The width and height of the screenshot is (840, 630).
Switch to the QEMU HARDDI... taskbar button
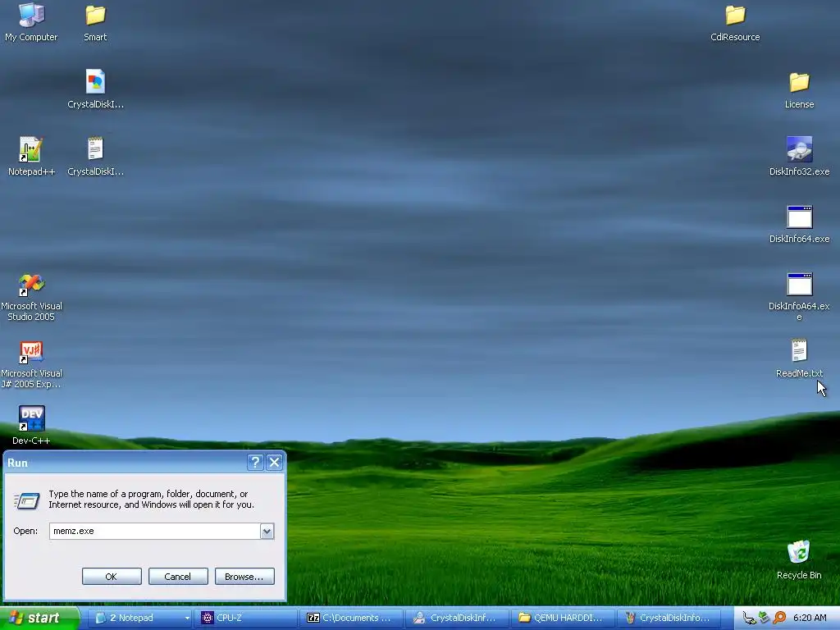point(563,618)
